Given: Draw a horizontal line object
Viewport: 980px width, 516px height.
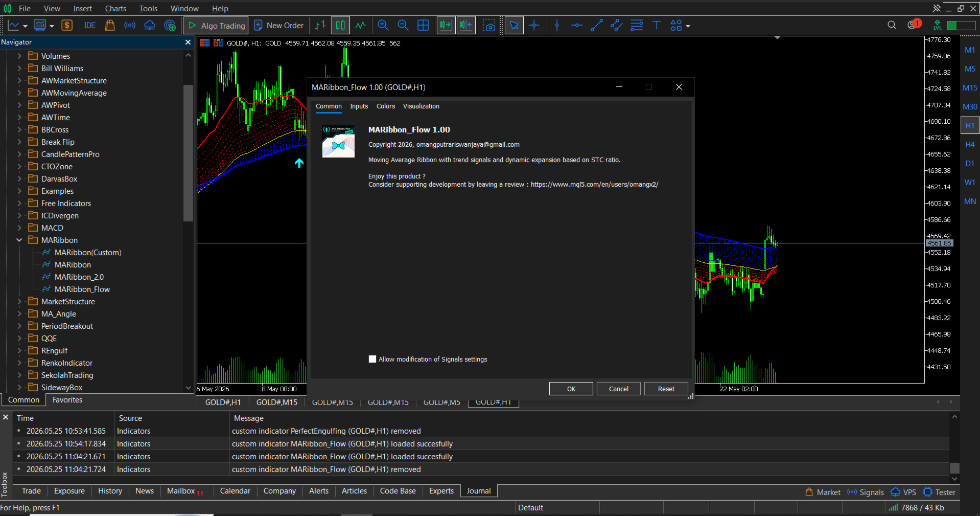Looking at the screenshot, I should (577, 26).
